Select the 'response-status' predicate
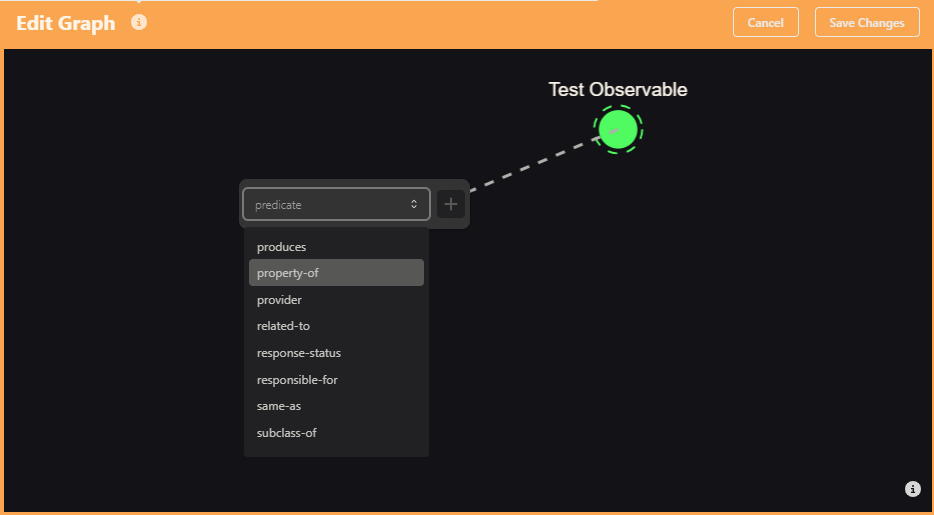The image size is (934, 515). (x=337, y=353)
